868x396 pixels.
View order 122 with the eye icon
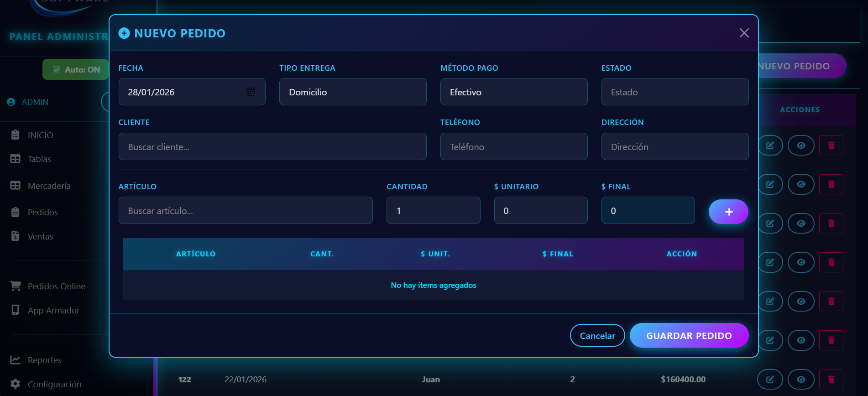click(800, 380)
